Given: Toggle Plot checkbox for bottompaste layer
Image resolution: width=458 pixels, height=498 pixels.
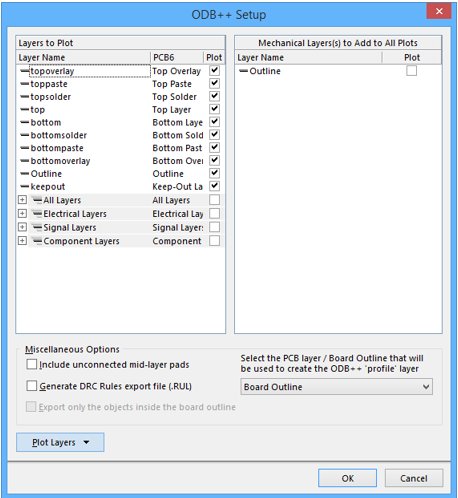Looking at the screenshot, I should pyautogui.click(x=214, y=148).
